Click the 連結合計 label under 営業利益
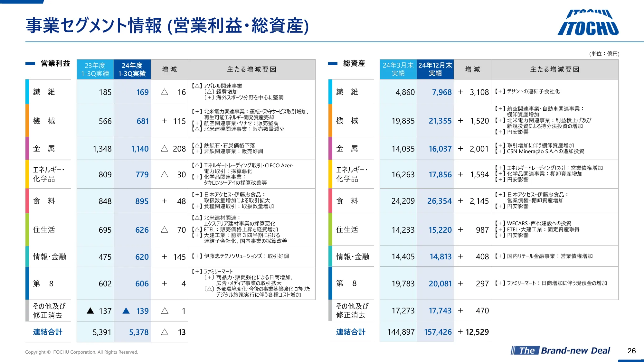This screenshot has width=644, height=362. pyautogui.click(x=48, y=332)
